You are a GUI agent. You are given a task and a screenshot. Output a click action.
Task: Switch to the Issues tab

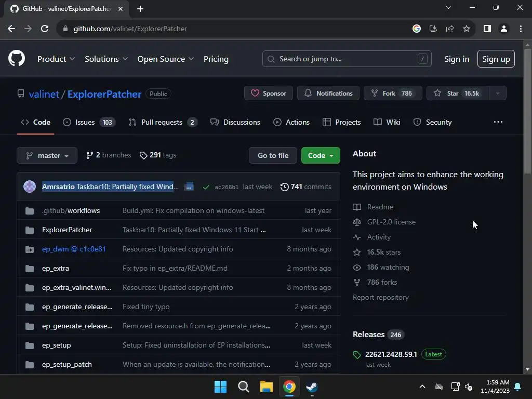[89, 122]
